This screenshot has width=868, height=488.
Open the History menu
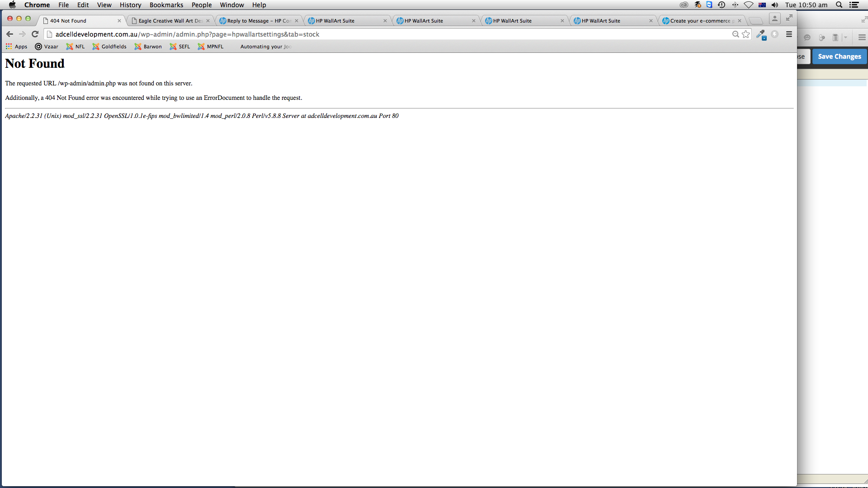[x=130, y=5]
